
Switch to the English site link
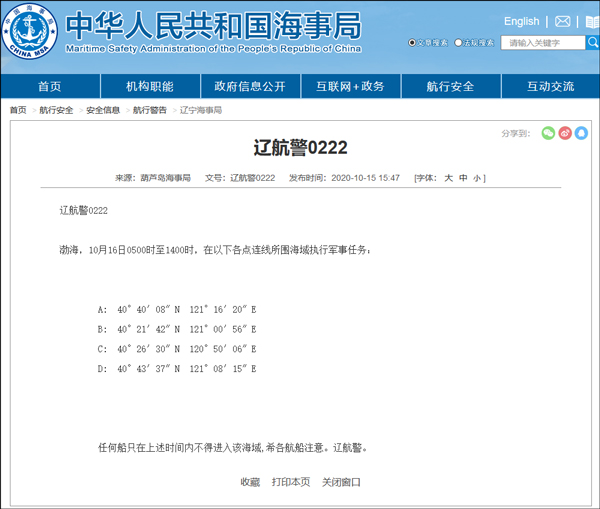(x=522, y=21)
